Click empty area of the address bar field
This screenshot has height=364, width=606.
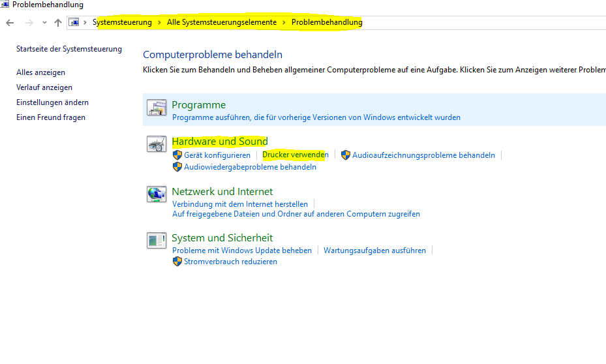click(483, 22)
